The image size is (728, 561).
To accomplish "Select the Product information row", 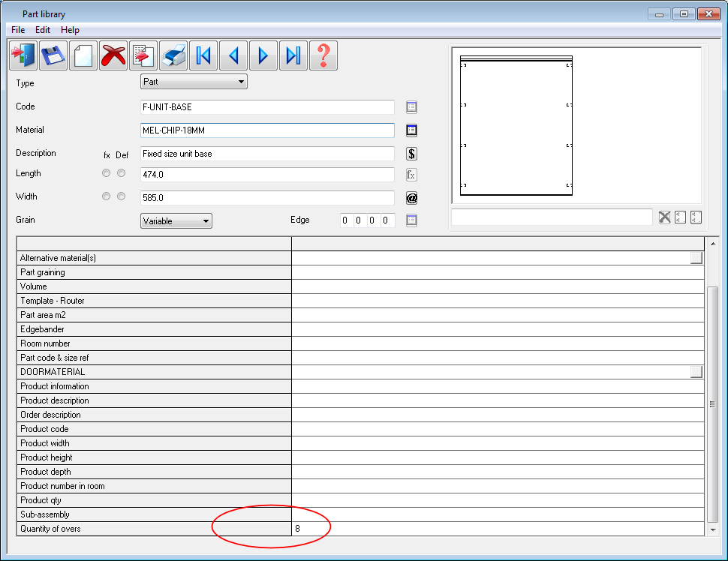I will [360, 386].
